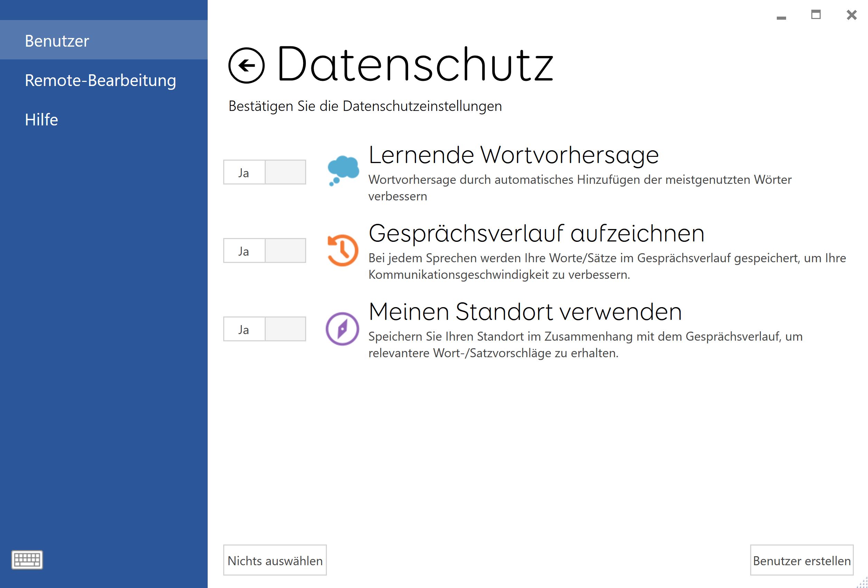Click the Gesprächsverlauf aufzeichnen heading
868x588 pixels.
[536, 233]
